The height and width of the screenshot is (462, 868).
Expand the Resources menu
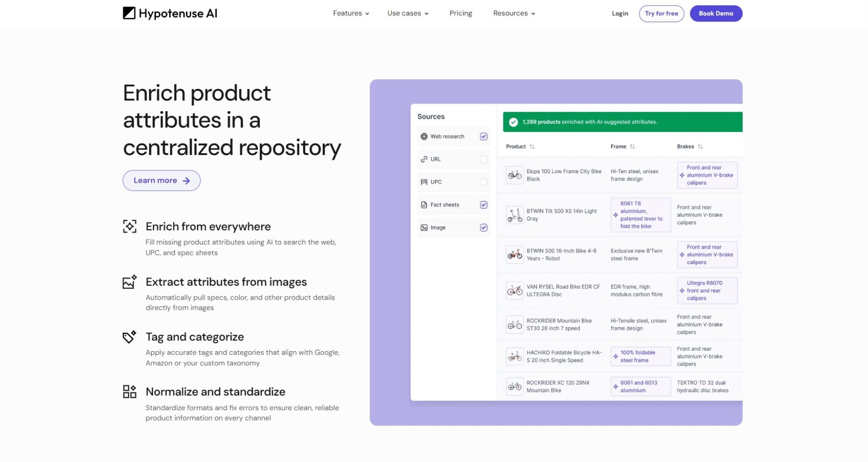(x=514, y=14)
